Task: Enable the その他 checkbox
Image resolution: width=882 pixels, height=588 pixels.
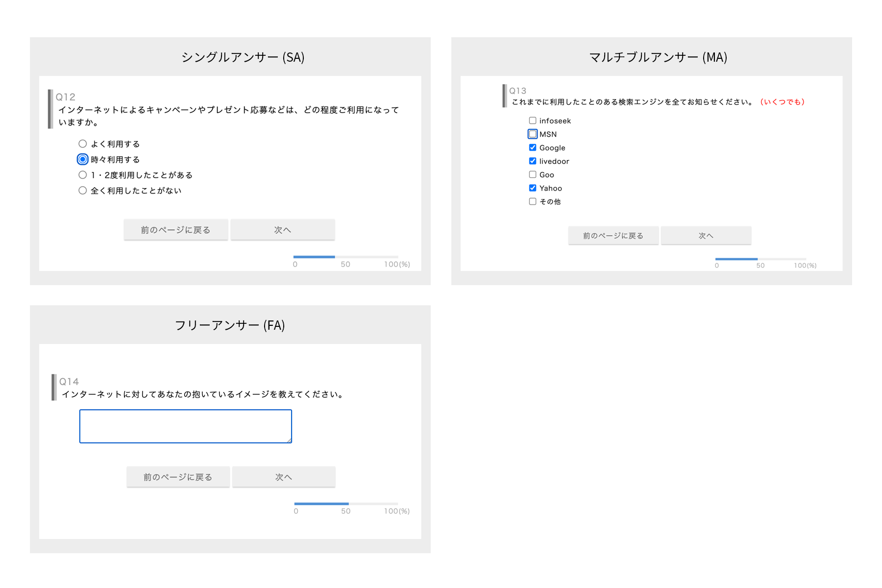Action: 533,201
